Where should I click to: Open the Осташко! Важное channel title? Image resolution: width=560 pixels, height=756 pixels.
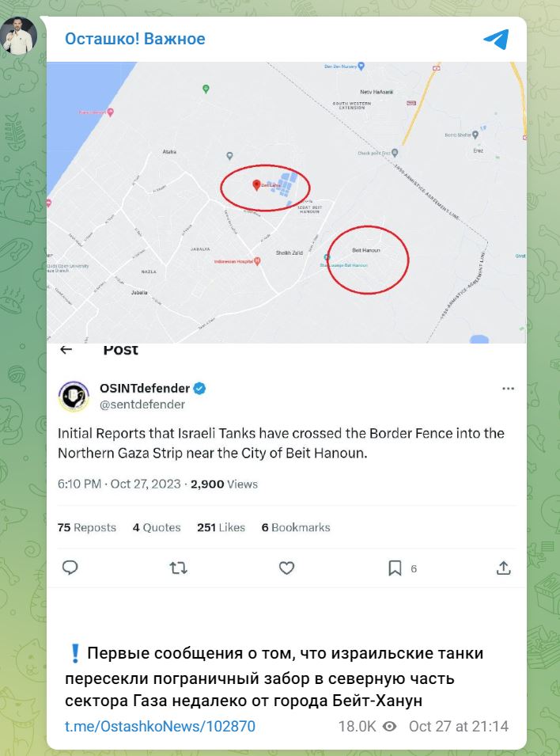[x=135, y=39]
